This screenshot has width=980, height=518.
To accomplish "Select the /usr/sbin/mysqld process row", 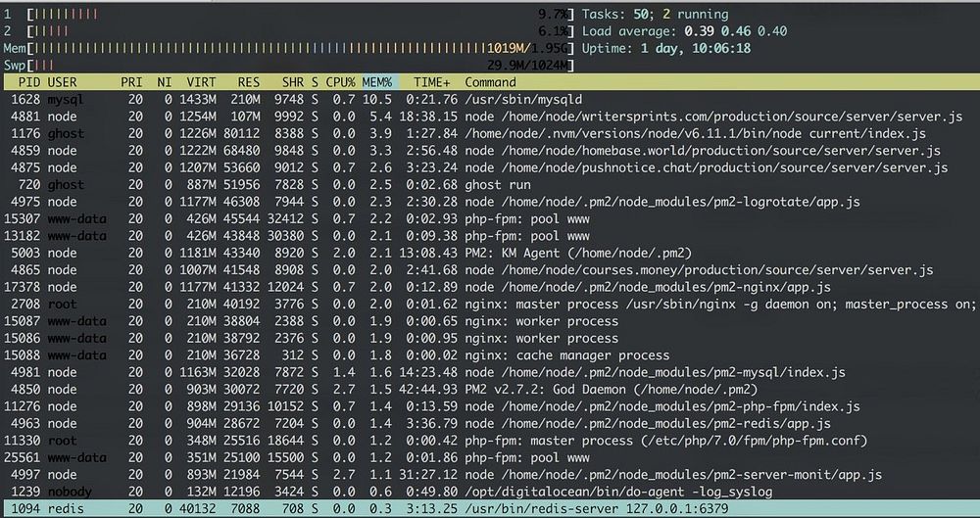I will coord(490,99).
